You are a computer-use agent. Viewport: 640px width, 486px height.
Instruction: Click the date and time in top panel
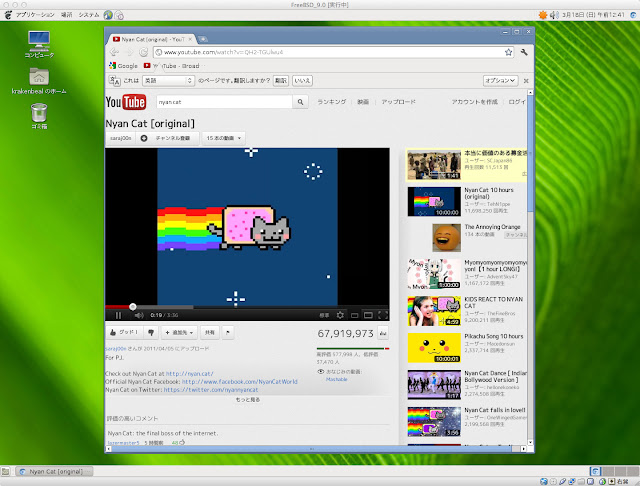[593, 15]
